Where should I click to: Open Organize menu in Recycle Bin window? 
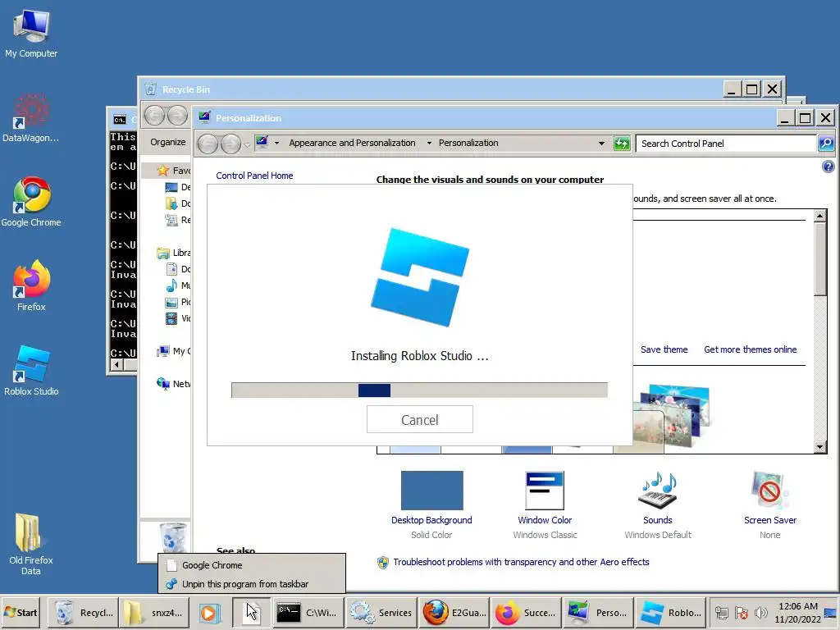pos(167,142)
